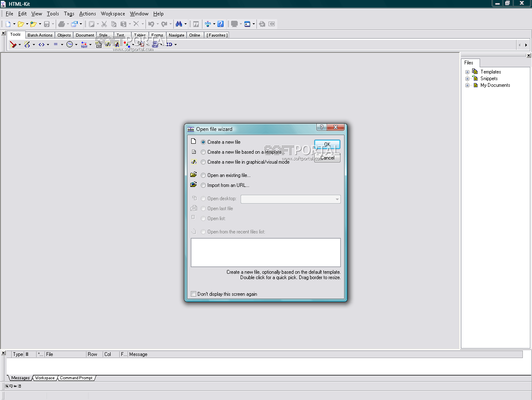Click inside the recent files list box
Viewport: 532px width, 400px height.
266,252
